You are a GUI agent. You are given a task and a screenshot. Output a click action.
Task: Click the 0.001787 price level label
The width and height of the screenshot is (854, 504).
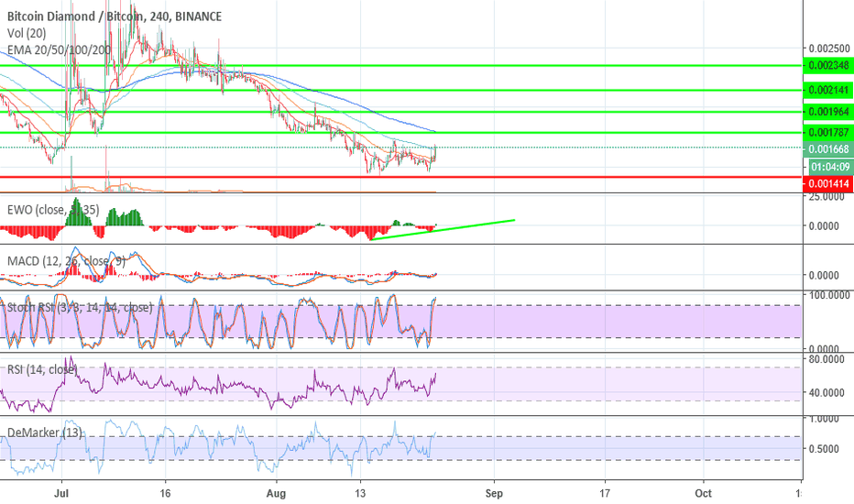click(828, 132)
